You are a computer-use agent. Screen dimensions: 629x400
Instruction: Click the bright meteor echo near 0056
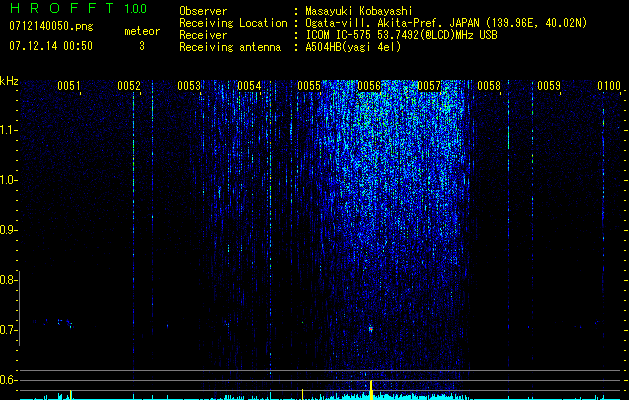click(371, 329)
